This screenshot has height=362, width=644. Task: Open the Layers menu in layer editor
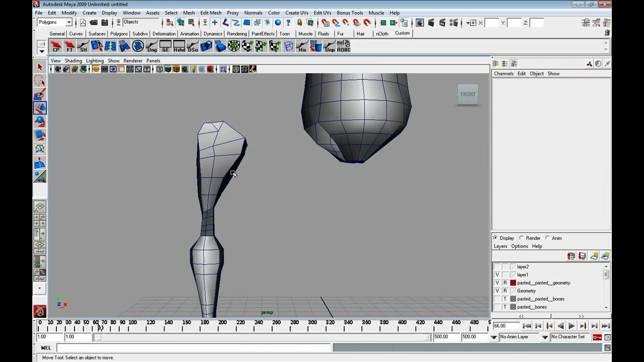coord(500,246)
